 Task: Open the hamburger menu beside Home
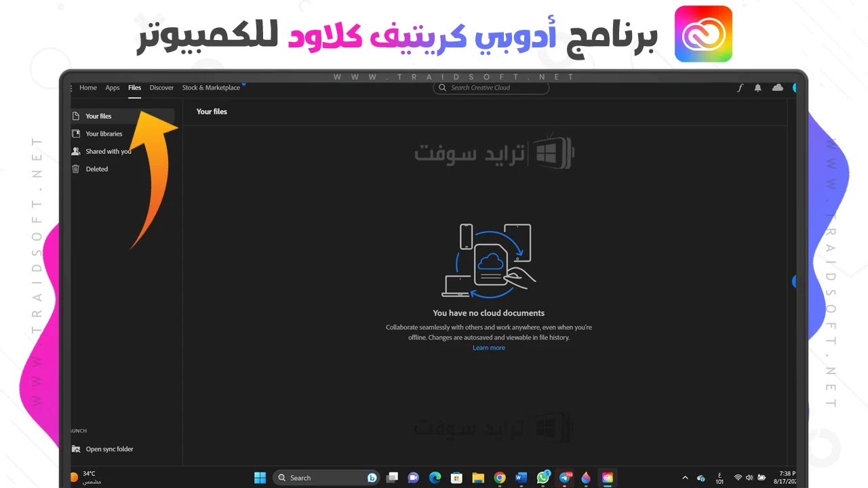(70, 87)
